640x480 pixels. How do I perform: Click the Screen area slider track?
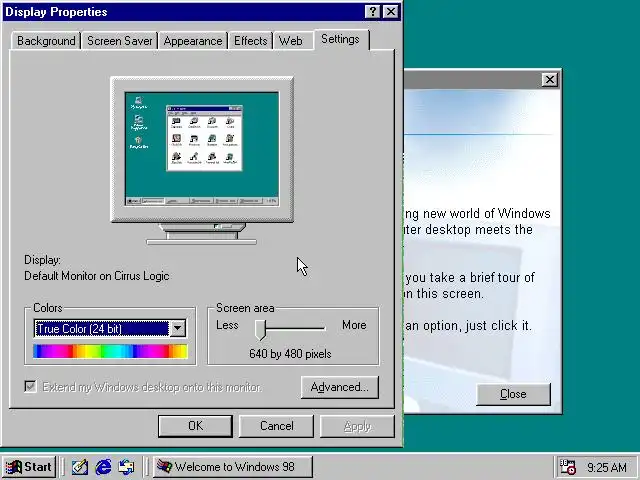click(x=291, y=328)
